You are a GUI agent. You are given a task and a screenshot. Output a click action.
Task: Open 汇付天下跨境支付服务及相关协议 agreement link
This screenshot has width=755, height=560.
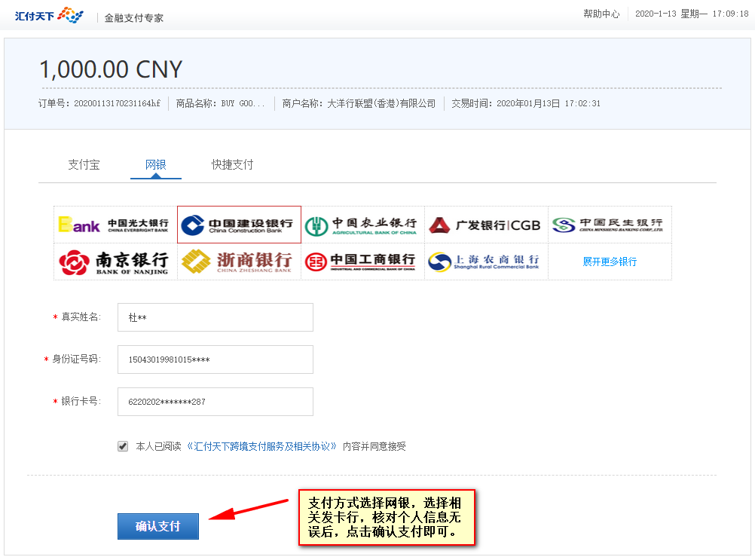[x=262, y=446]
